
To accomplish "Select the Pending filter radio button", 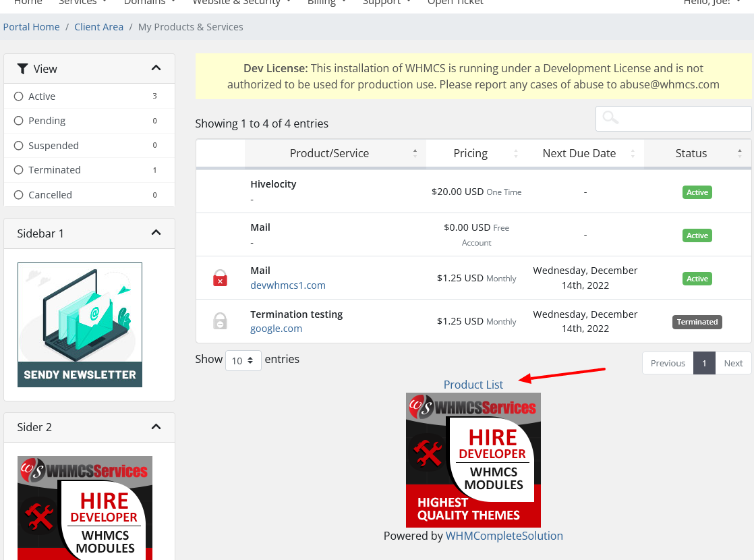I will tap(19, 121).
